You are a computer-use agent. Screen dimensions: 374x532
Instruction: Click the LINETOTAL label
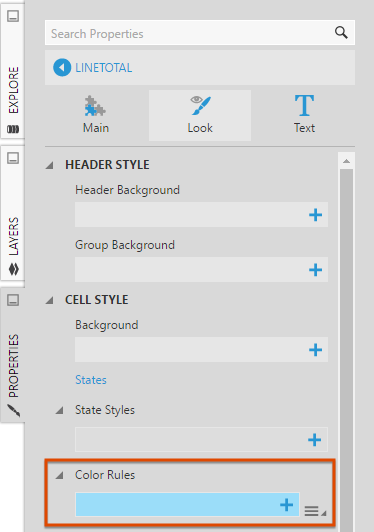coord(104,68)
